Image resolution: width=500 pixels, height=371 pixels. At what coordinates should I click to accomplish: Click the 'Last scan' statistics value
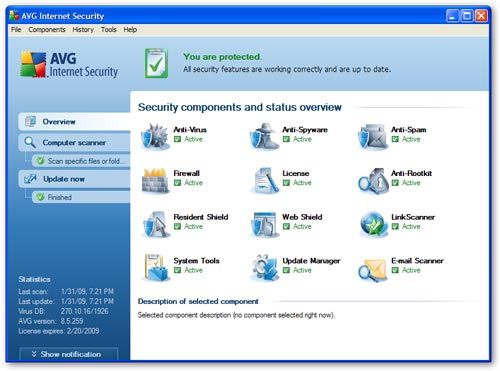pyautogui.click(x=87, y=292)
